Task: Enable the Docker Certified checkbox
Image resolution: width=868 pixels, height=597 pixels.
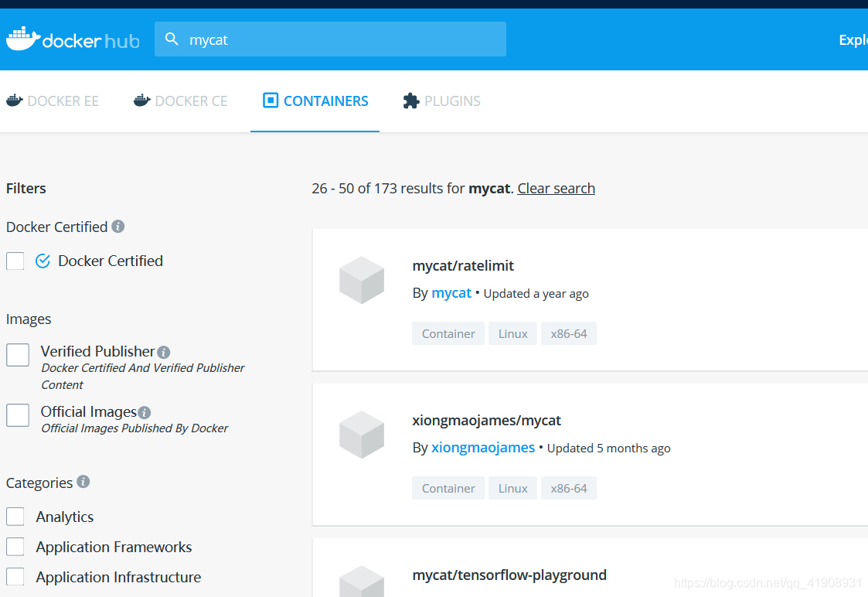Action: pyautogui.click(x=15, y=261)
